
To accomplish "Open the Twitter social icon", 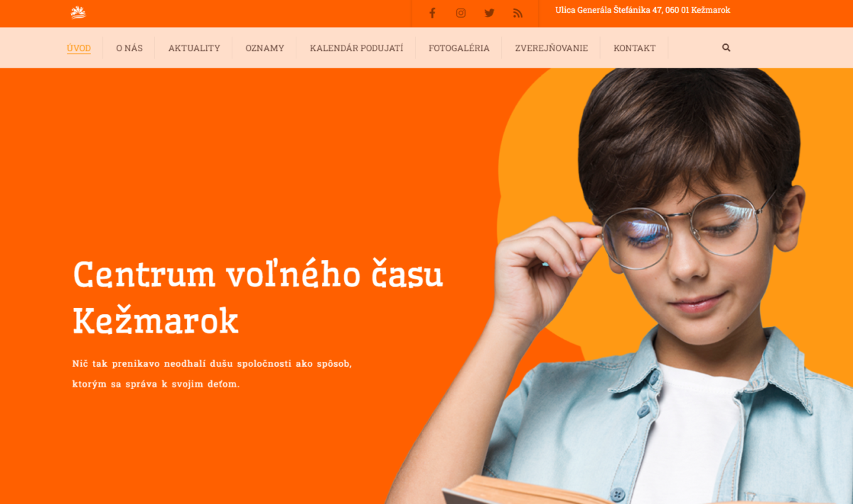I will point(489,13).
